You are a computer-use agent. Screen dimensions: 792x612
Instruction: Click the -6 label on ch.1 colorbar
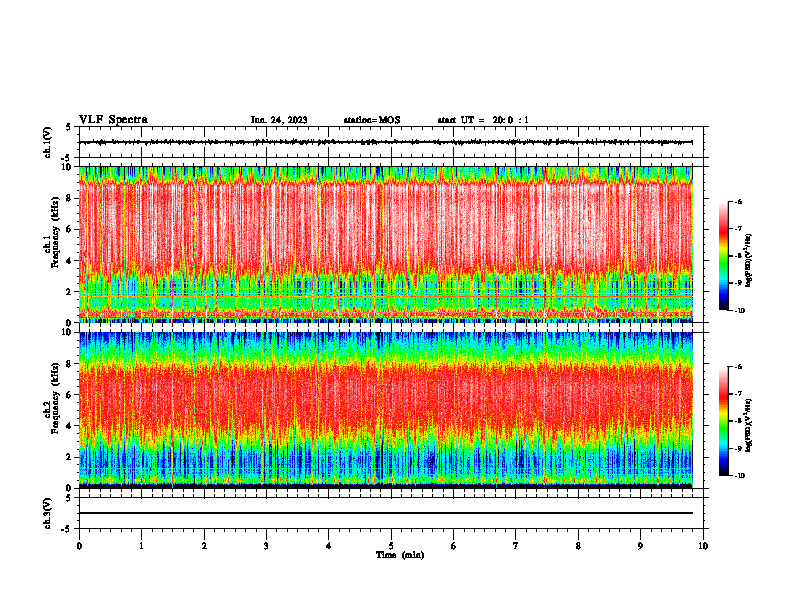point(738,201)
